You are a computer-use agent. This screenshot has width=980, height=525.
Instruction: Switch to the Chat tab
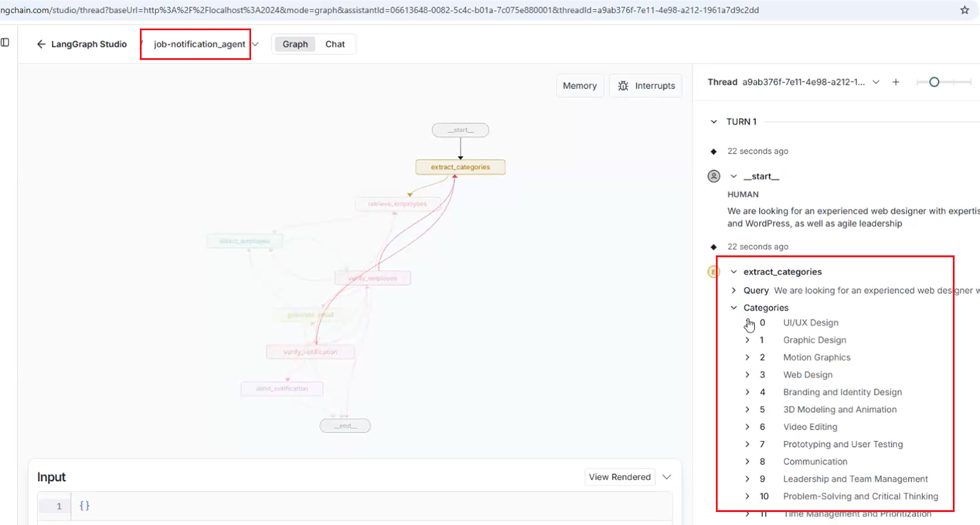click(335, 44)
